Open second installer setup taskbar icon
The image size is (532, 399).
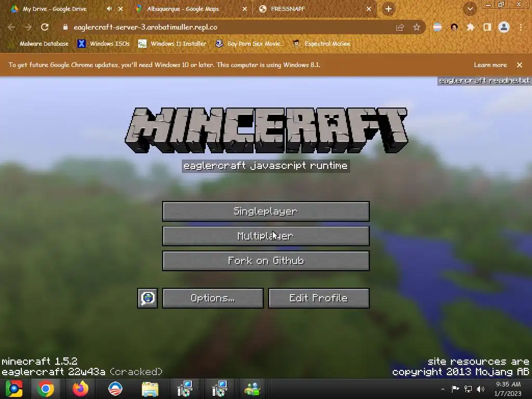pyautogui.click(x=220, y=389)
